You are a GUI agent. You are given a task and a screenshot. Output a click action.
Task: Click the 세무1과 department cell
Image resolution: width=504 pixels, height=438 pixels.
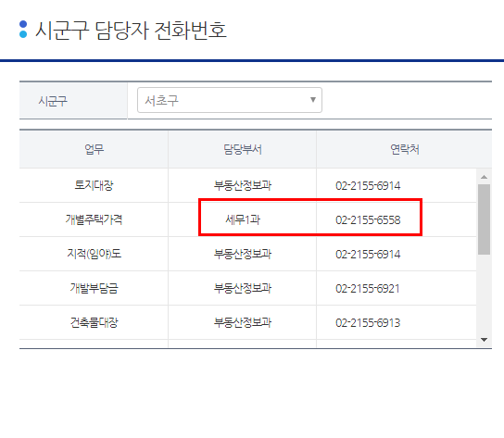tap(243, 219)
